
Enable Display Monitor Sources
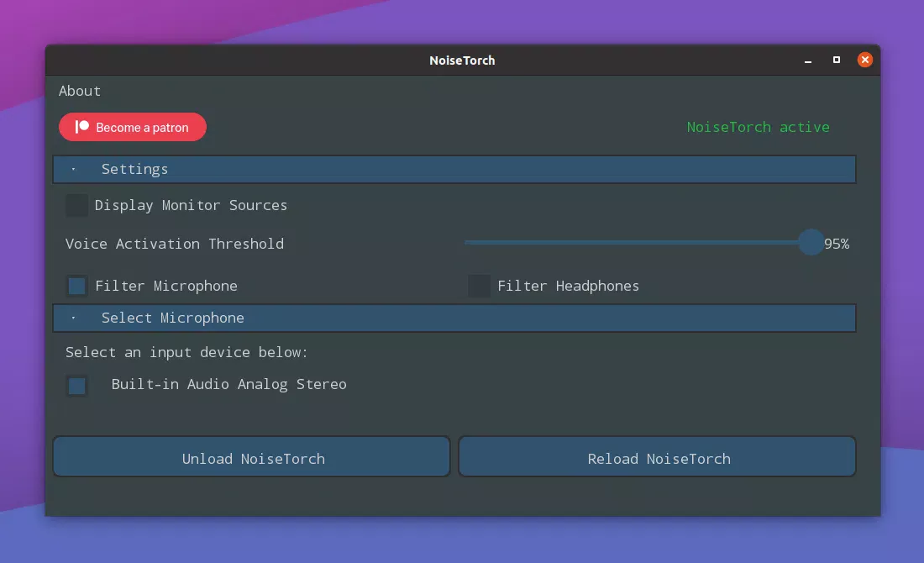76,205
